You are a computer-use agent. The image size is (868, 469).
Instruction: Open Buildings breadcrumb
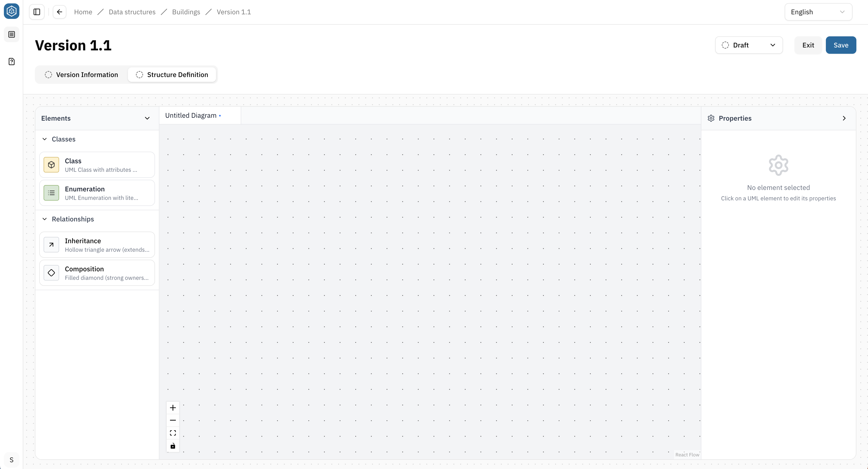click(186, 12)
